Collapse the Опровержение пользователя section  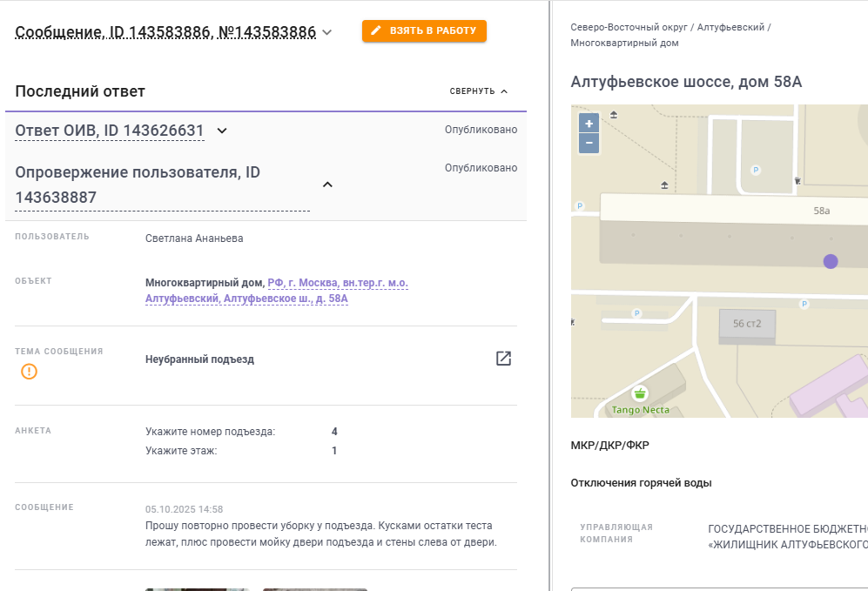327,185
